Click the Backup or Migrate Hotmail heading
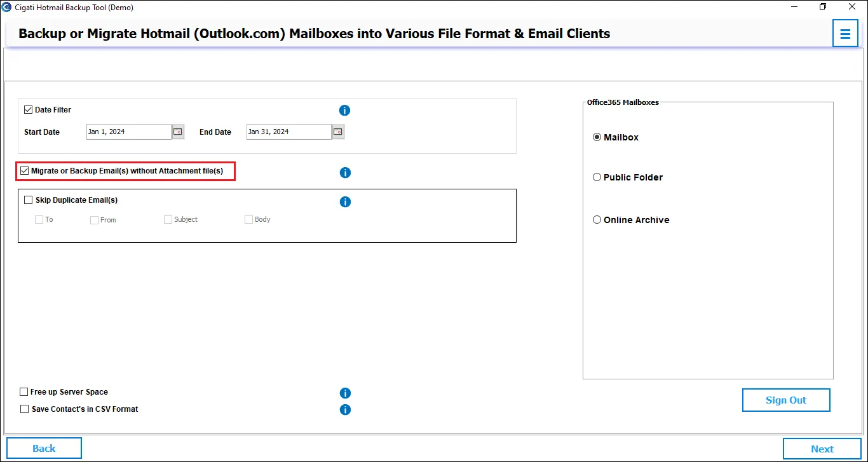868x462 pixels. tap(315, 34)
